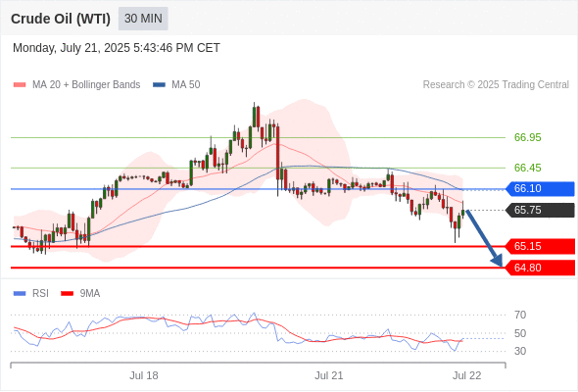Click the red 9MA color swatch
Screen dimensions: 578x392
pyautogui.click(x=67, y=294)
